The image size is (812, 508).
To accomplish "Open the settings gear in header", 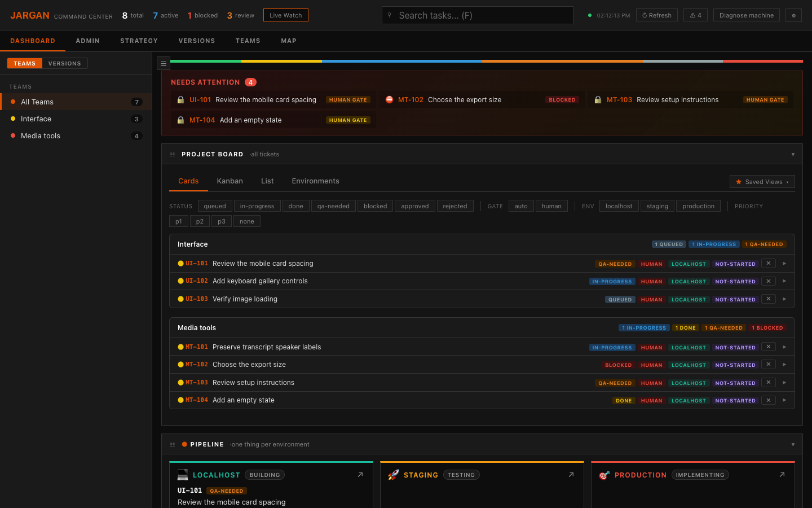I will coord(793,15).
